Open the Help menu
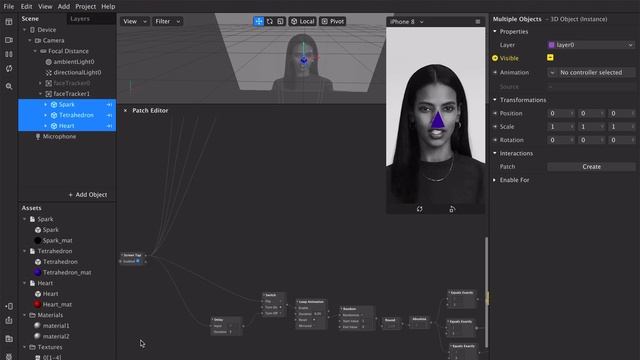The image size is (640, 360). (x=108, y=7)
